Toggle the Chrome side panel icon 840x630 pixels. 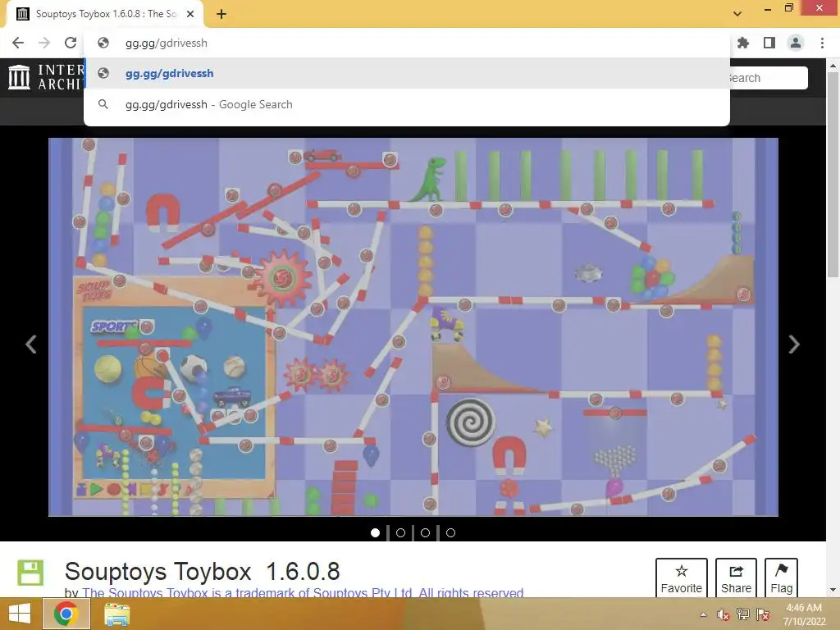pos(769,43)
